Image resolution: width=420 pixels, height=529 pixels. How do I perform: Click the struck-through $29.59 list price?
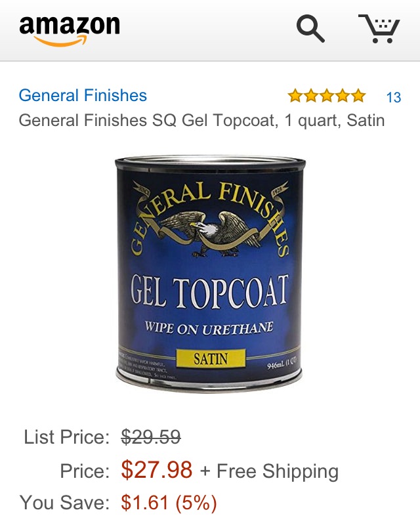pyautogui.click(x=151, y=437)
